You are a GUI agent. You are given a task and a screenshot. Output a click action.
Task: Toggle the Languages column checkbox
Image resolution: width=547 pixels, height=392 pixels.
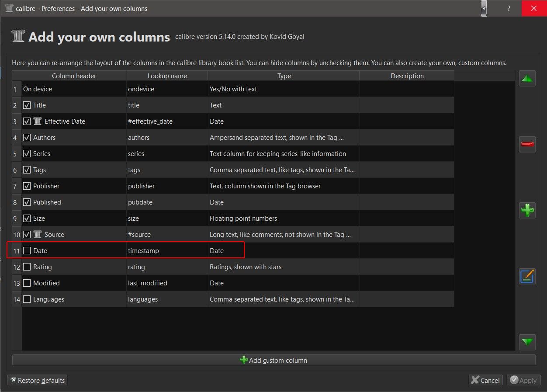(27, 299)
